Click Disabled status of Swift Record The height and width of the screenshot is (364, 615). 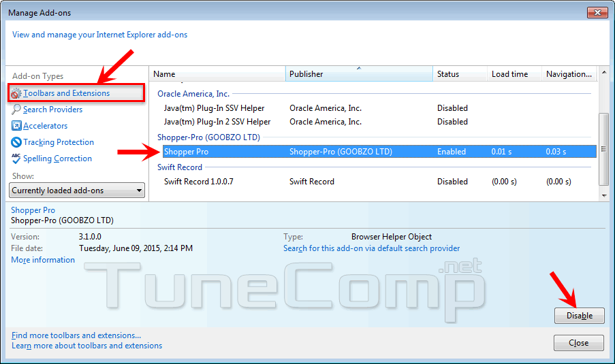(x=452, y=182)
